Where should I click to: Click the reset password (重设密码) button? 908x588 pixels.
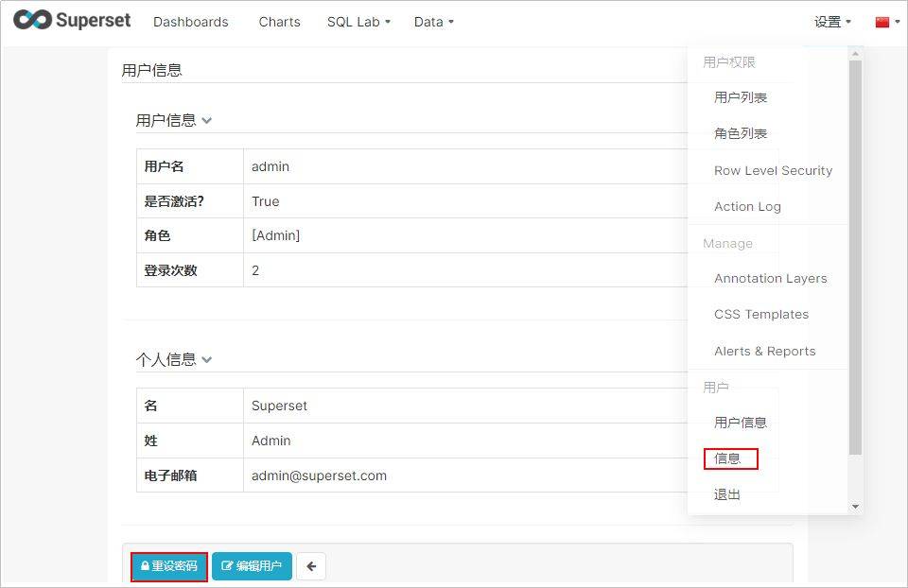[169, 566]
